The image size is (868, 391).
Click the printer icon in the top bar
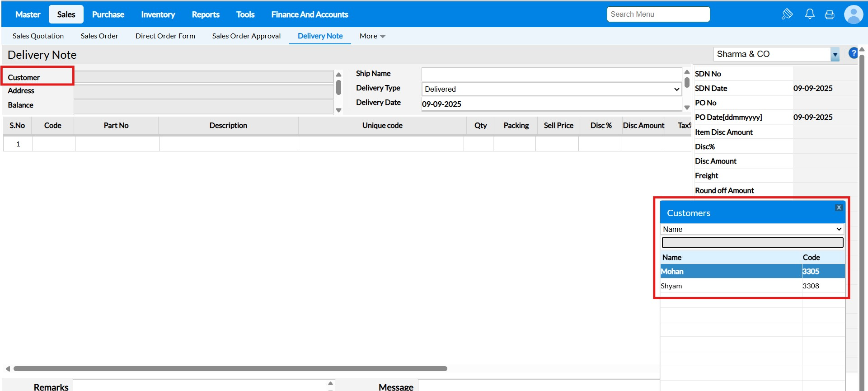(830, 14)
